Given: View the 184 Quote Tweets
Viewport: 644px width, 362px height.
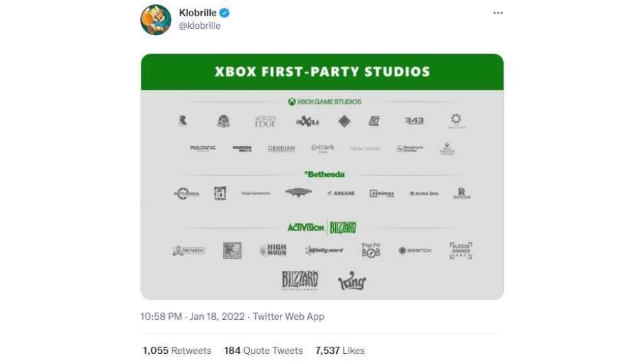Looking at the screenshot, I should click(x=263, y=351).
